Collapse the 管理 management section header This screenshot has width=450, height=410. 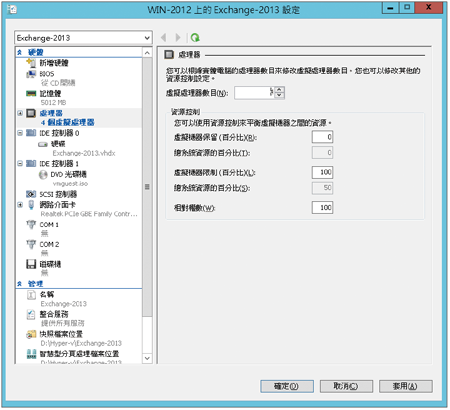pos(19,284)
